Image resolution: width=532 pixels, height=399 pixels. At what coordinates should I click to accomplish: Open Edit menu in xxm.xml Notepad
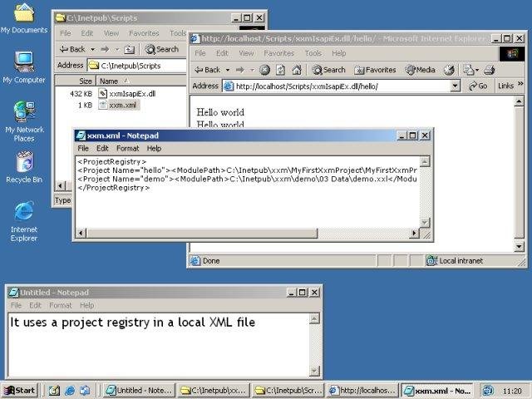point(102,149)
